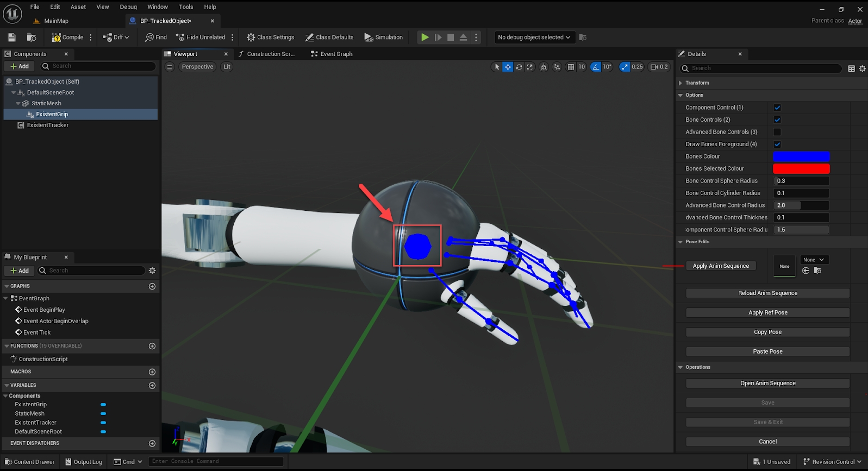Toggle grid snapping icon in viewport
The height and width of the screenshot is (471, 868).
[x=571, y=67]
